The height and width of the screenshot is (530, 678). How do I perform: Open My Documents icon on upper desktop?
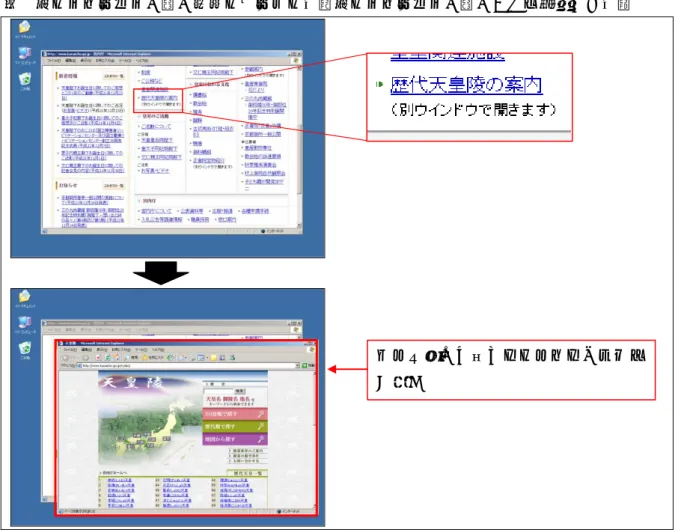pos(25,29)
